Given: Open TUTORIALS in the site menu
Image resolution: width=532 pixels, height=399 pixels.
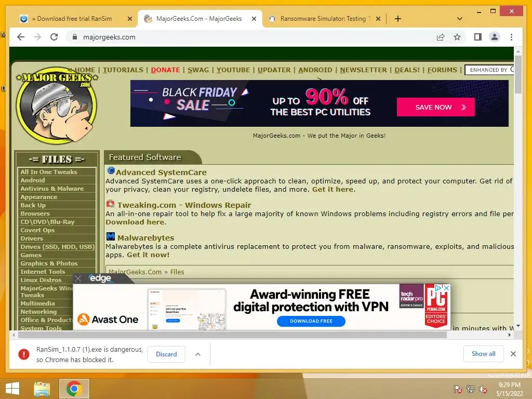Looking at the screenshot, I should pos(123,70).
